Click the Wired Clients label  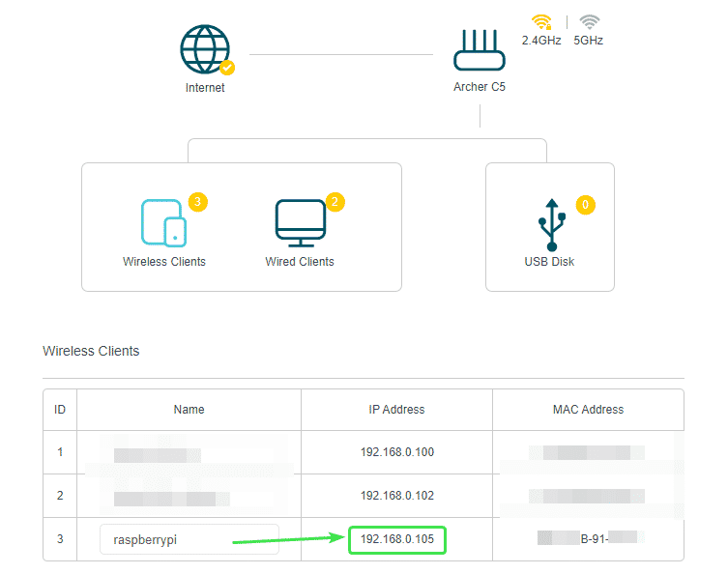(x=300, y=262)
